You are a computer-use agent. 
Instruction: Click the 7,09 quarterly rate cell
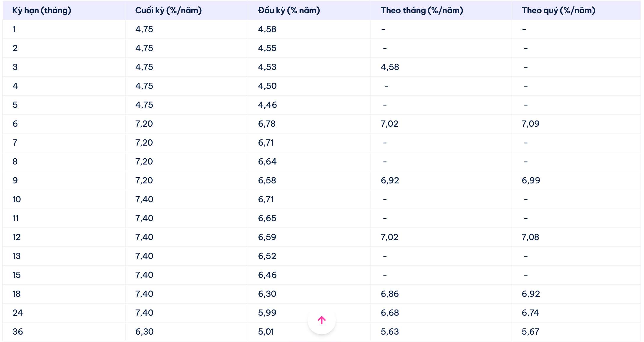(530, 124)
